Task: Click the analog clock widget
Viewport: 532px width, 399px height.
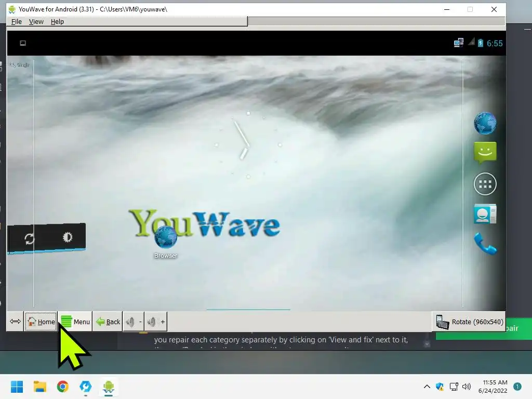Action: (x=248, y=145)
